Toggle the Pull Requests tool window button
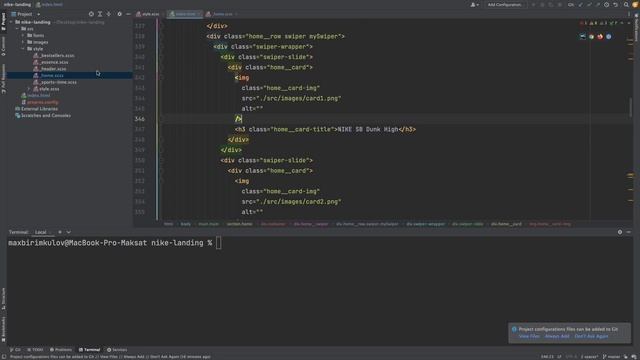Viewport: 640px width, 360px height. pyautogui.click(x=3, y=78)
